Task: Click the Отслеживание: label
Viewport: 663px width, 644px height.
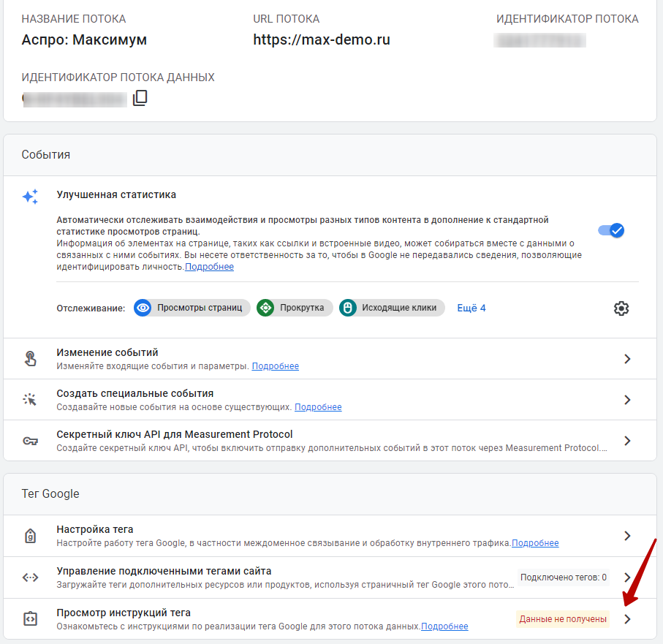Action: [91, 308]
